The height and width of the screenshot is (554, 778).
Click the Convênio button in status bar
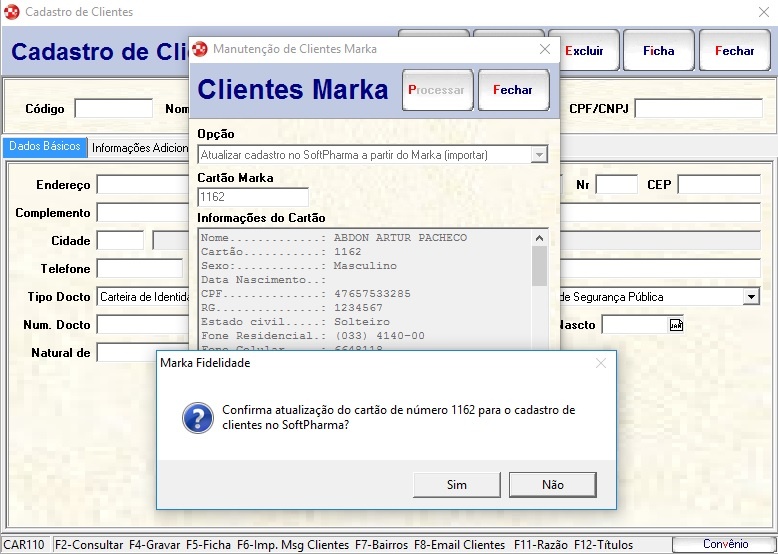click(725, 544)
